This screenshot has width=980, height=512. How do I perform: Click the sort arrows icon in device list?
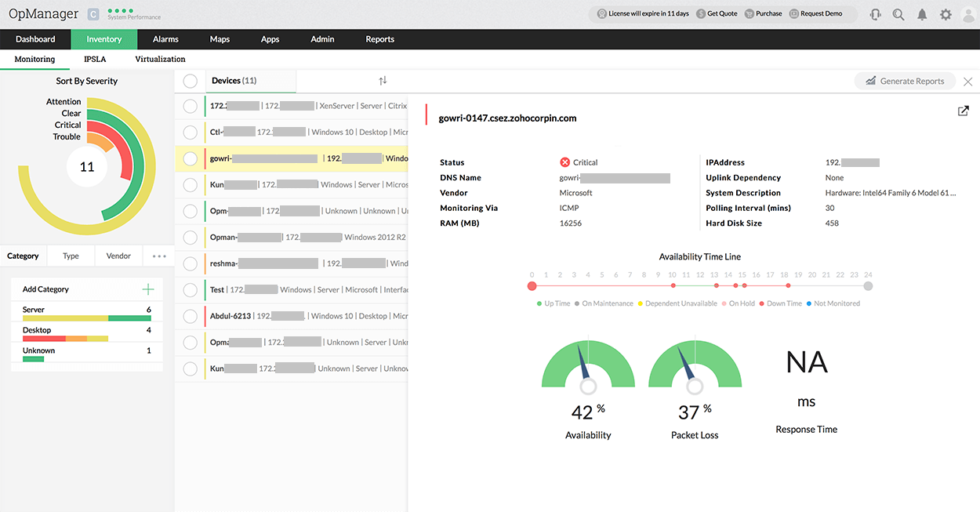tap(383, 81)
